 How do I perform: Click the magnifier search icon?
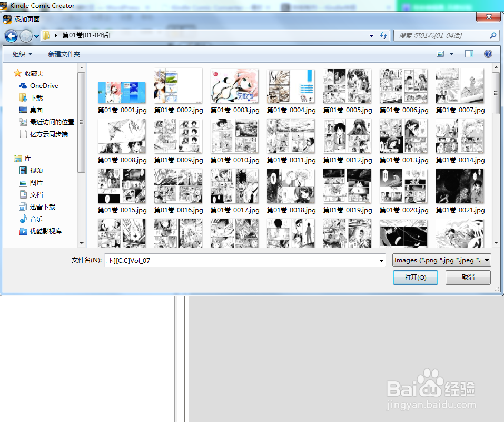pyautogui.click(x=493, y=36)
